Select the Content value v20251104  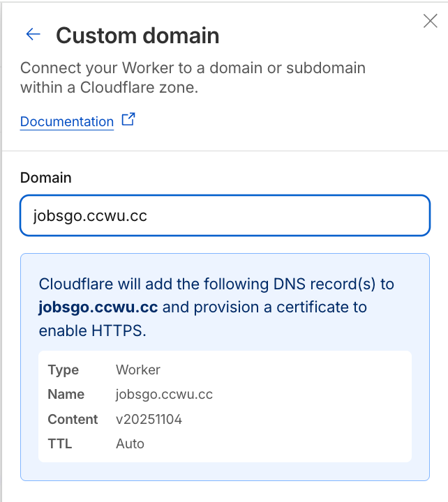point(149,420)
